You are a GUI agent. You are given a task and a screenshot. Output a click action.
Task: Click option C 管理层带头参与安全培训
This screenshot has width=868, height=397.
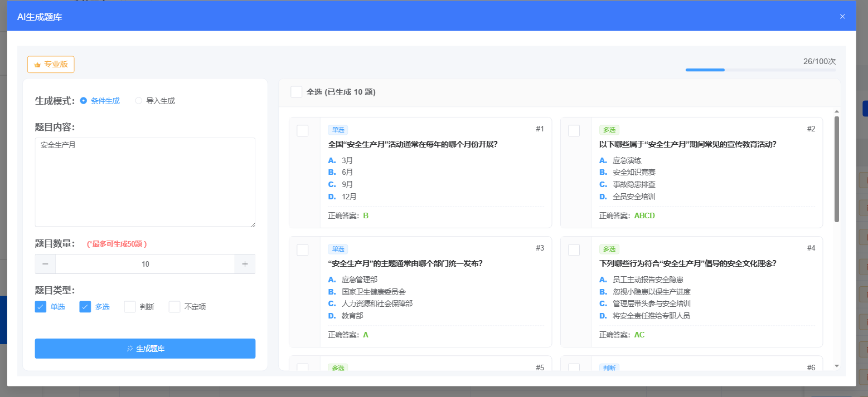pyautogui.click(x=645, y=303)
